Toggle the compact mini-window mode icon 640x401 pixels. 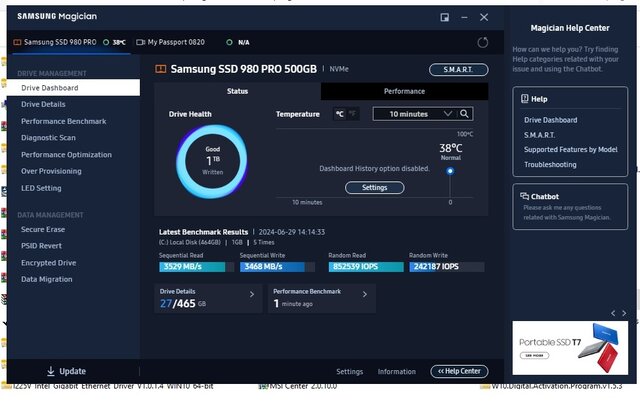pos(444,17)
